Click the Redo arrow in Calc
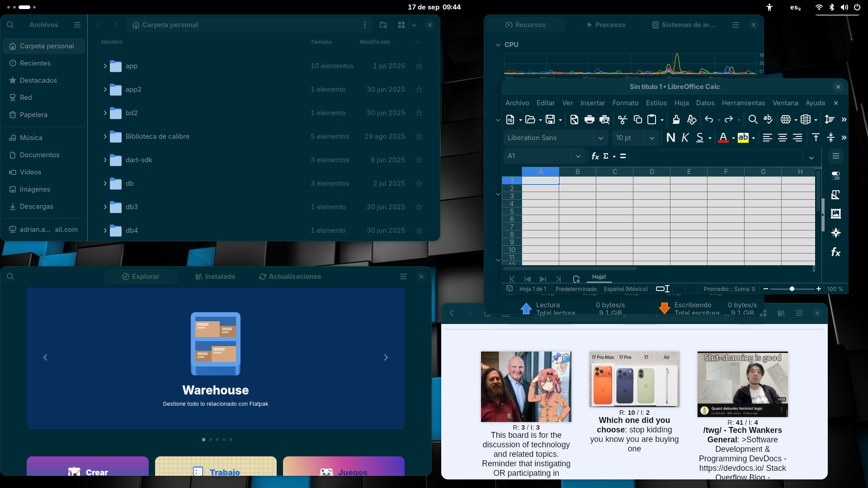Image resolution: width=868 pixels, height=488 pixels. click(729, 120)
